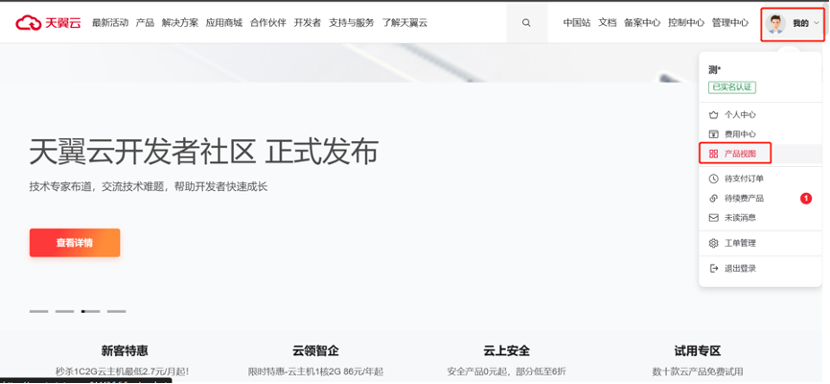This screenshot has width=830, height=384.
Task: Click 限时特惠-云主机1核2G promo text
Action: click(x=315, y=371)
